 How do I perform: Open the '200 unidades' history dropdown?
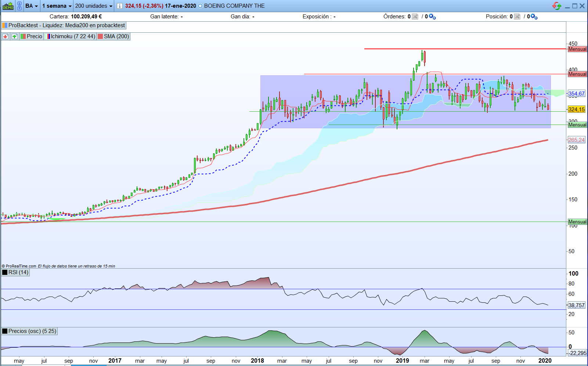point(94,6)
